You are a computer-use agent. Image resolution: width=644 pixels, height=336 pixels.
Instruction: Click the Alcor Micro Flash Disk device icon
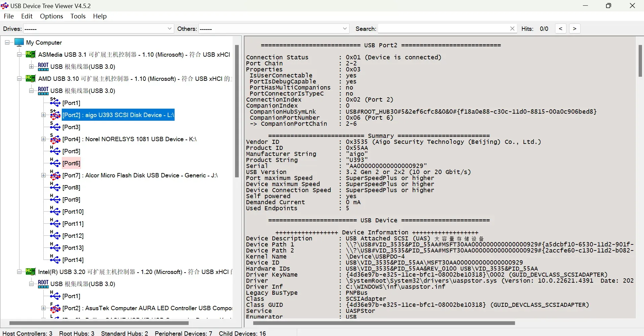pos(55,175)
